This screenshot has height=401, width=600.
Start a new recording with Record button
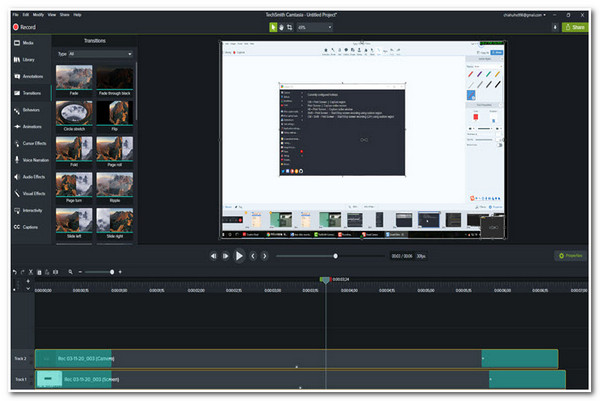point(24,27)
